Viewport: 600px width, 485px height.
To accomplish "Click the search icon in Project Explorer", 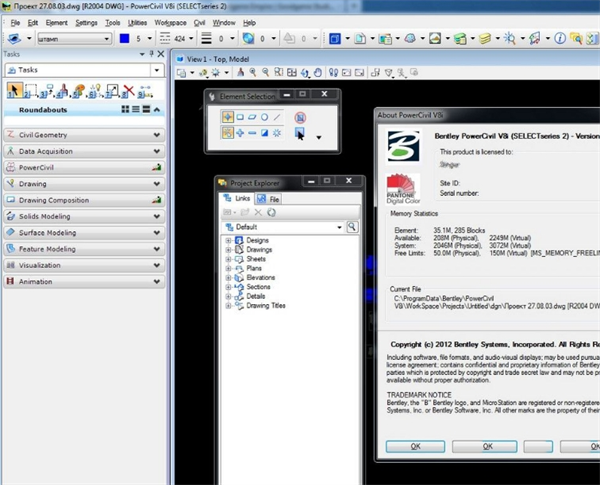I will pos(352,227).
